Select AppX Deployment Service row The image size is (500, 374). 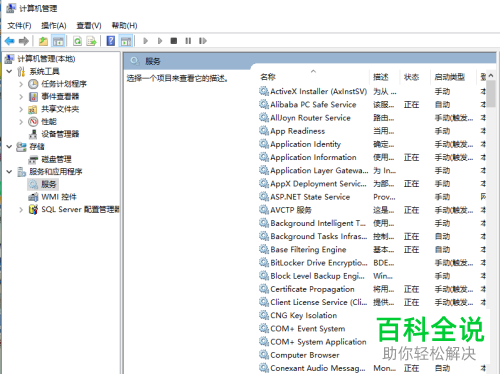[x=372, y=184]
